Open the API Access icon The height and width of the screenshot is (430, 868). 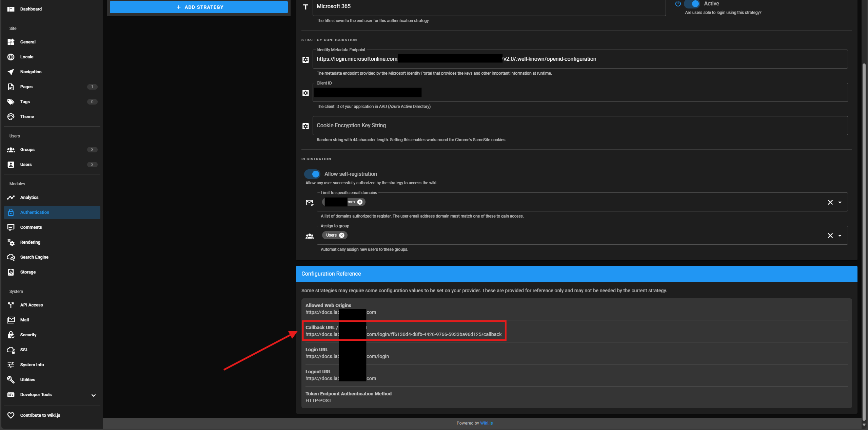(11, 305)
